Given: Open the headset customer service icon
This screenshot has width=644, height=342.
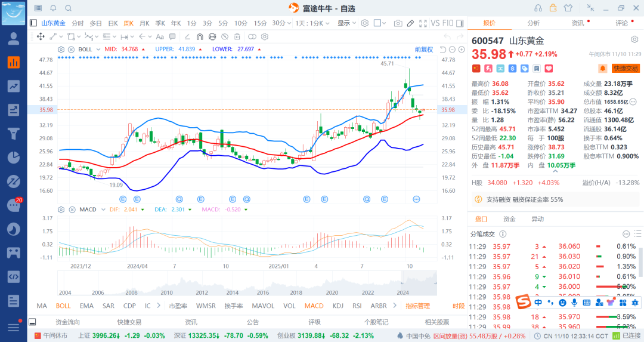Looking at the screenshot, I should click(x=538, y=8).
